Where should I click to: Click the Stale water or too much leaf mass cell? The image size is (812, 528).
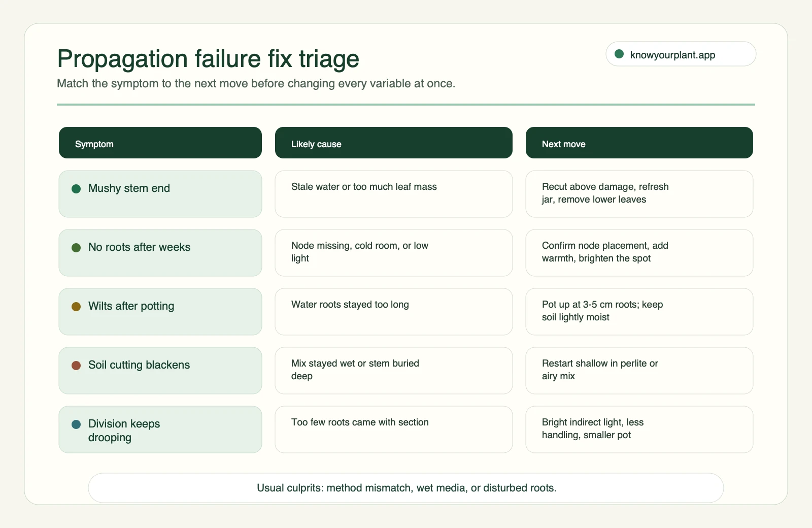coord(394,194)
